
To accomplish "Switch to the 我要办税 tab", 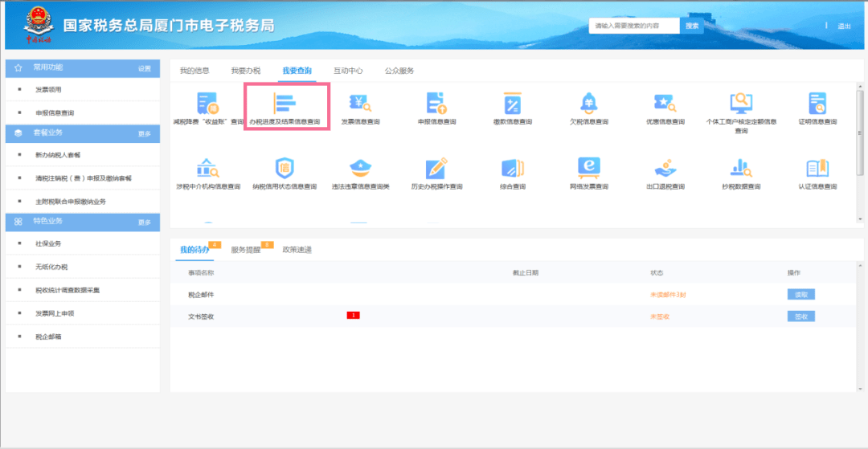I will coord(245,71).
